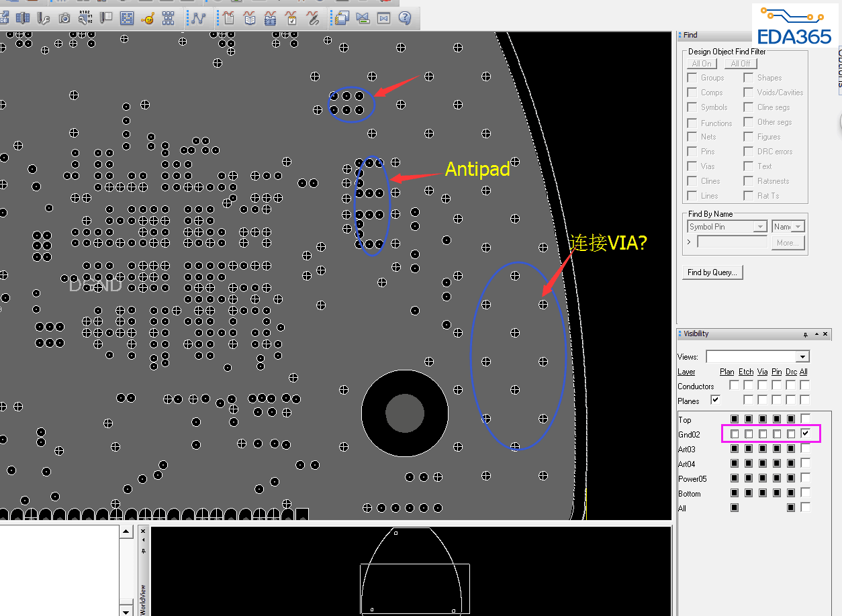
Task: Collapse the Visibility panel arrow
Action: [816, 334]
